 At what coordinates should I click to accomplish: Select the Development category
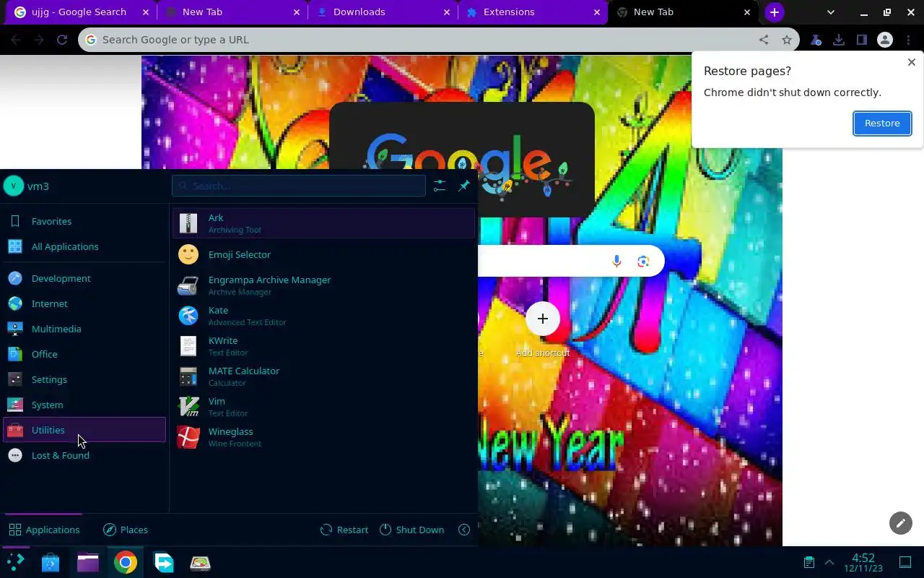click(84, 278)
